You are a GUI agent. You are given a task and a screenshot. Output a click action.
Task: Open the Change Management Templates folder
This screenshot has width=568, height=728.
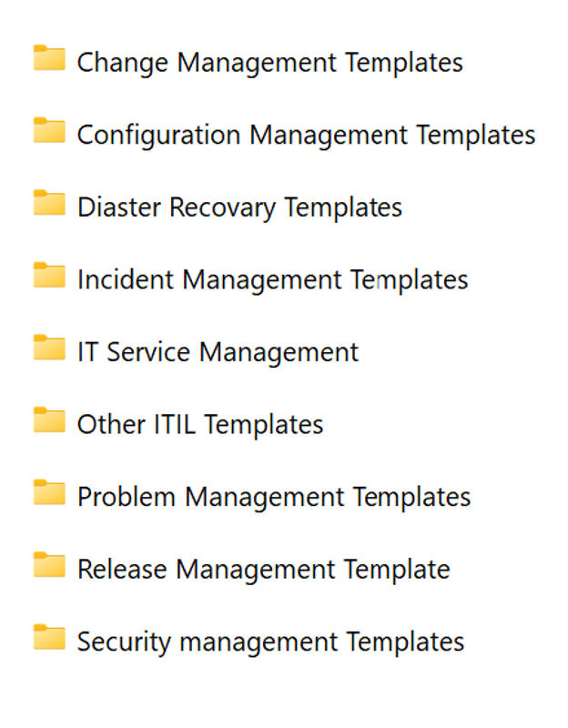tap(270, 62)
